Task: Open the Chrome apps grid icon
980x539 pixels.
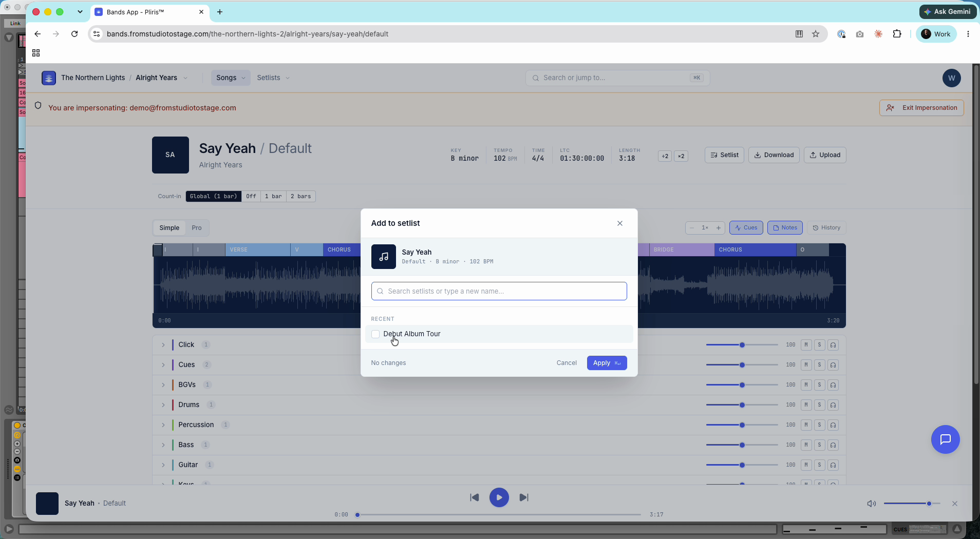Action: click(36, 53)
